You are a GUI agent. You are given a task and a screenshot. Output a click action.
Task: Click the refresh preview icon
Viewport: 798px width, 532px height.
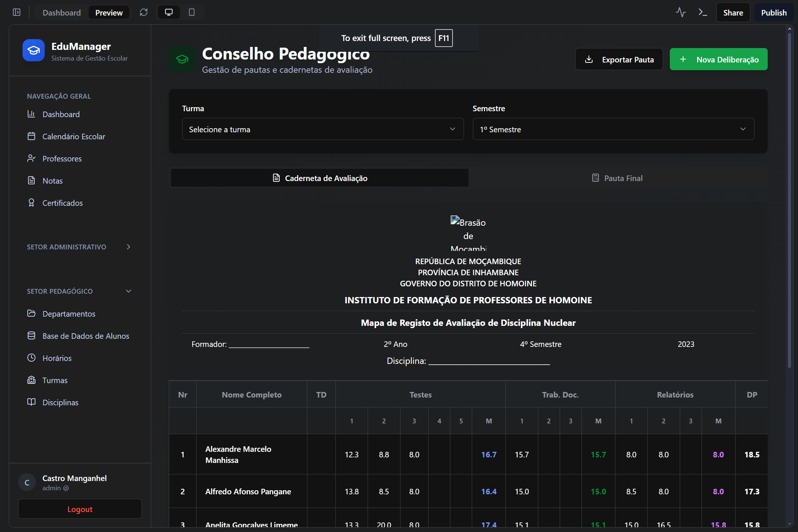pyautogui.click(x=144, y=12)
